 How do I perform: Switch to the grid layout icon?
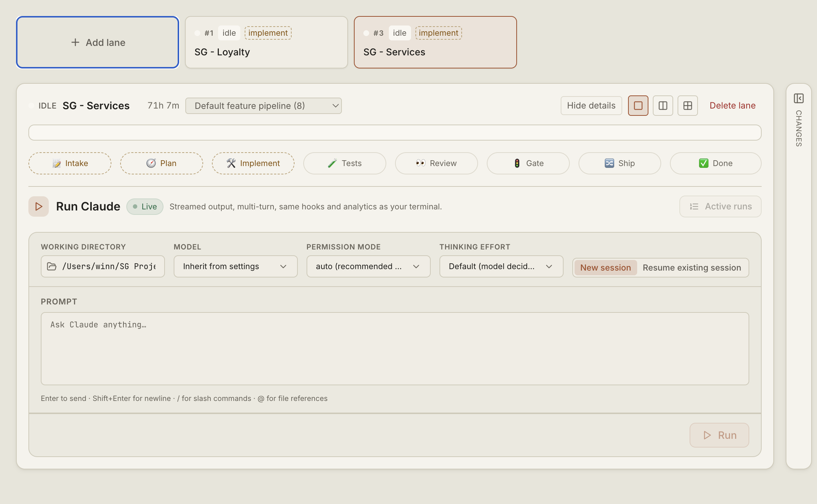(x=687, y=106)
